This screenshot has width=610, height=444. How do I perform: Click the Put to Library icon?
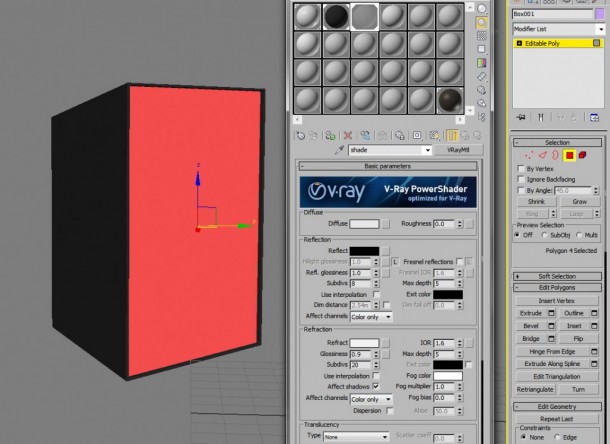[x=400, y=135]
